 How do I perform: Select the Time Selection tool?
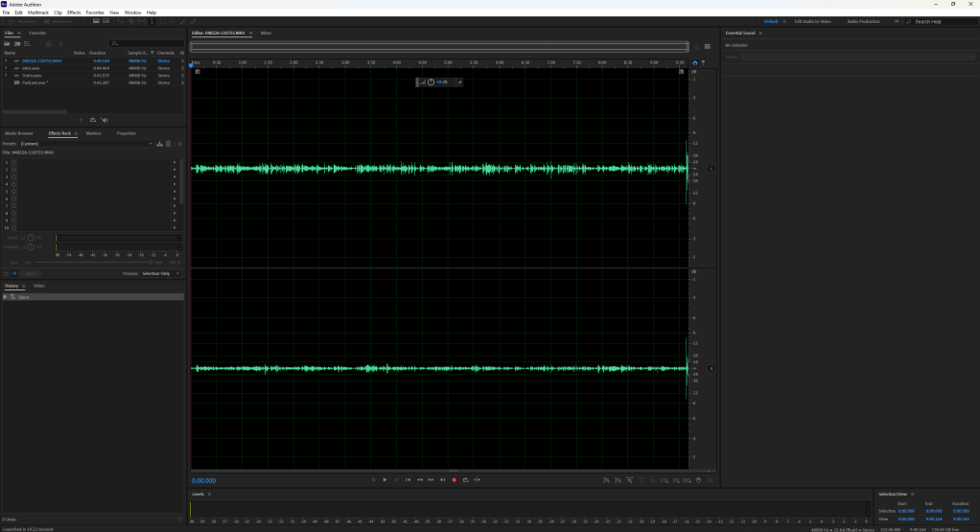pos(151,21)
